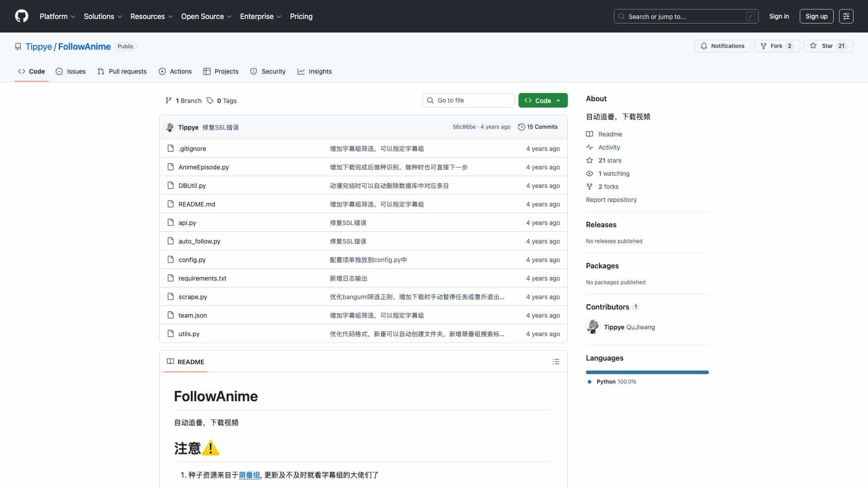Open the 萌番组 link in README
This screenshot has width=868, height=488.
coord(250,475)
